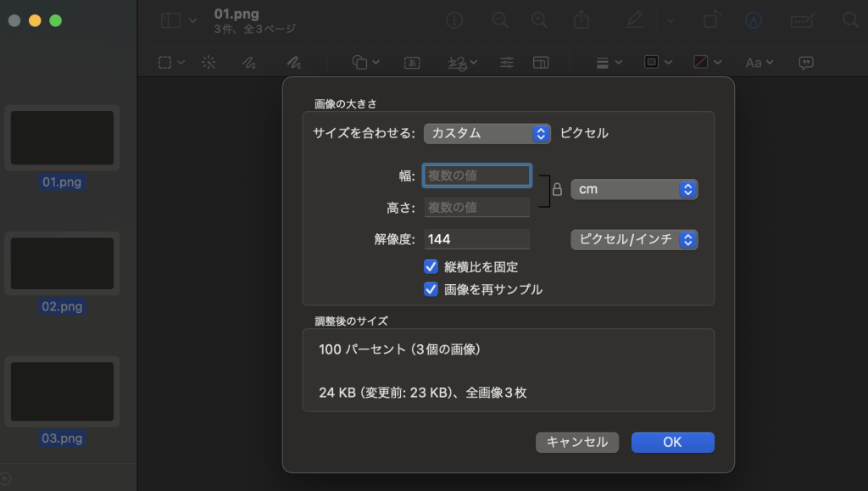This screenshot has width=868, height=491.
Task: Click the キャンセル button
Action: point(577,442)
